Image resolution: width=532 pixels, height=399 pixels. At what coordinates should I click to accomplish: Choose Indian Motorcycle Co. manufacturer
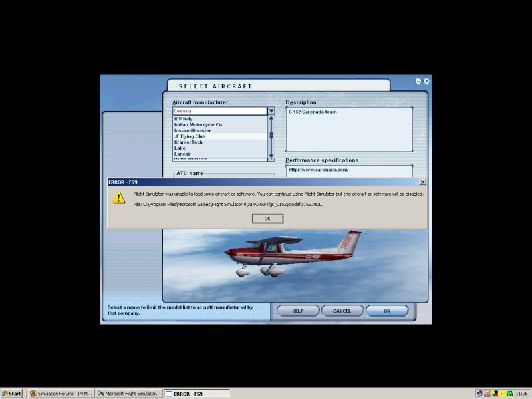point(198,124)
